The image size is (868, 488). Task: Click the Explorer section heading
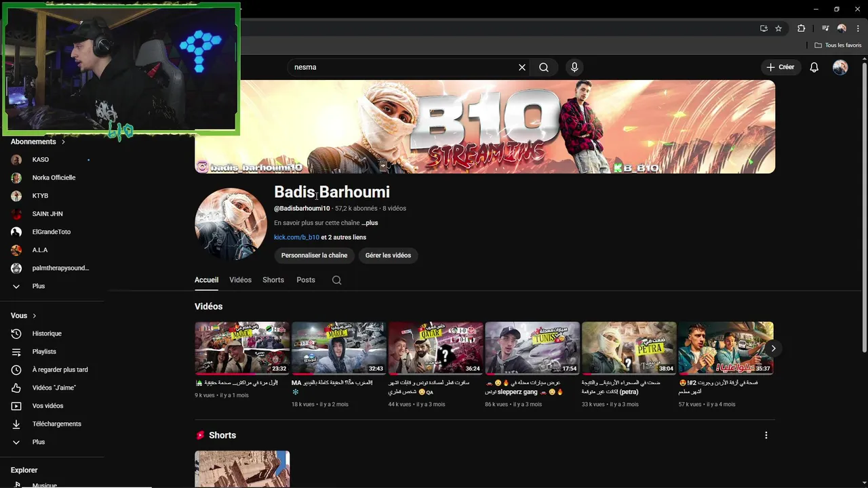tap(24, 470)
